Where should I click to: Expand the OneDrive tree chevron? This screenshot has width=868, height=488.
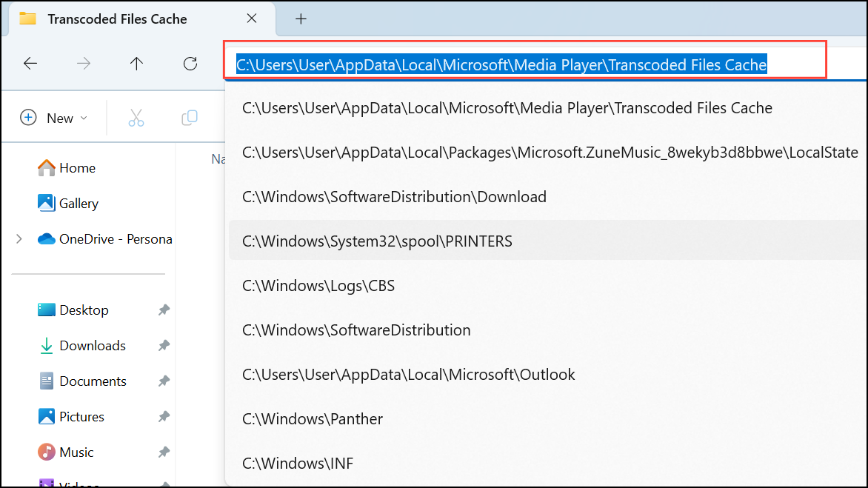(x=19, y=239)
